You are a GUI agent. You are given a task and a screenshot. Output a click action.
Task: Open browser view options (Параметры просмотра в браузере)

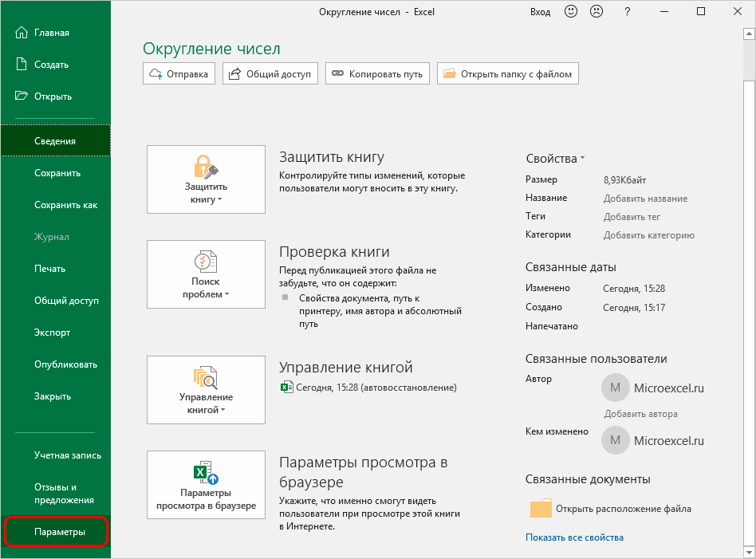point(206,485)
